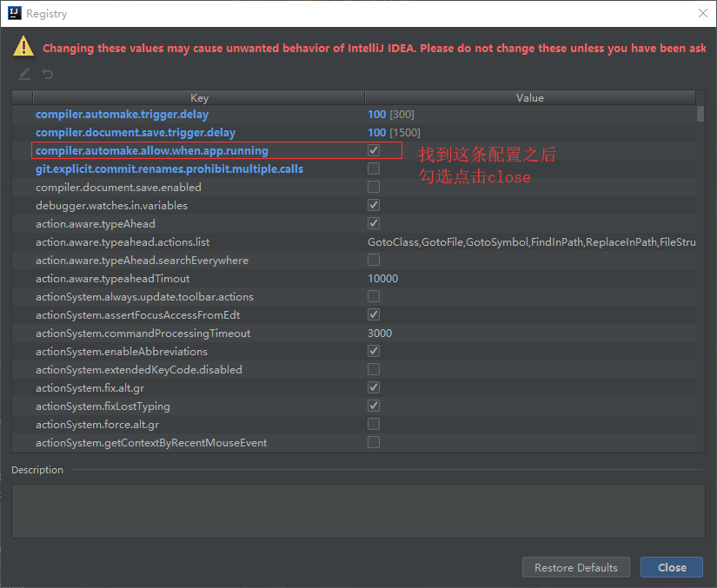Click the value 100 [300]
717x588 pixels.
click(x=391, y=115)
